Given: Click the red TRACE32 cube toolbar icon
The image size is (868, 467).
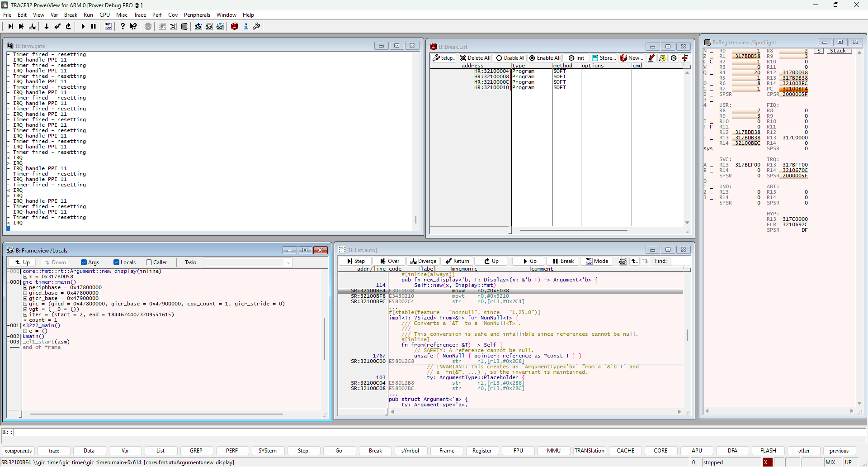Looking at the screenshot, I should (x=235, y=26).
